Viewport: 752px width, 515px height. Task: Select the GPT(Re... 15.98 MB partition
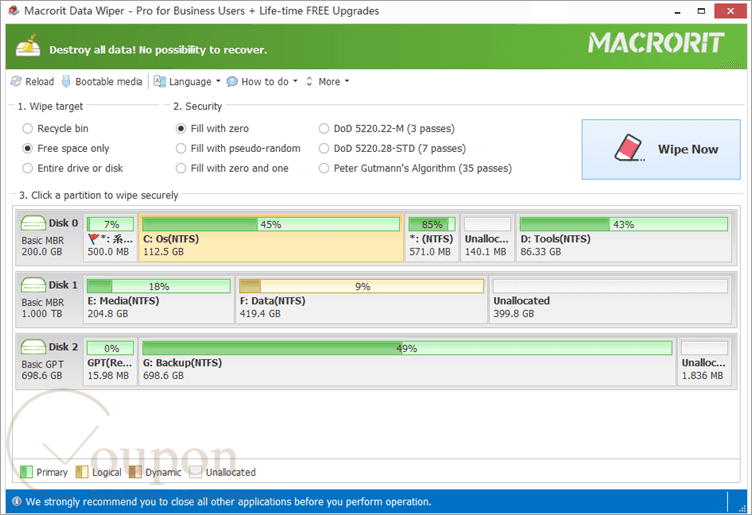[x=110, y=362]
